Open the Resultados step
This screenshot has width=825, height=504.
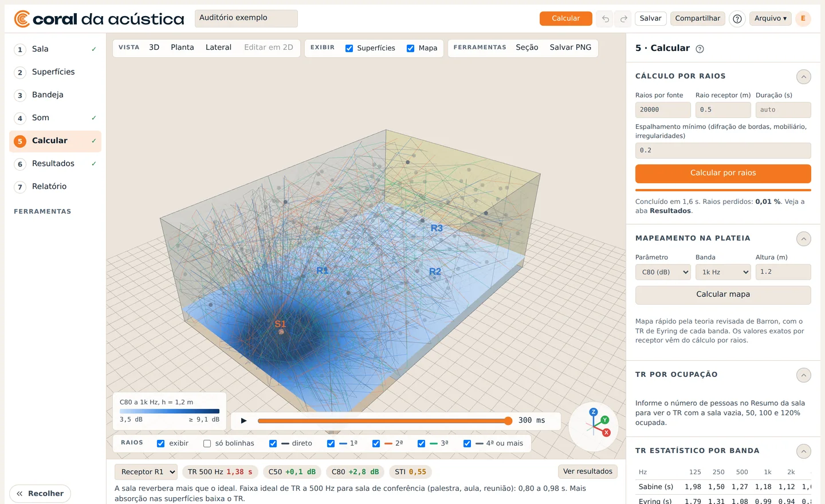pyautogui.click(x=55, y=164)
